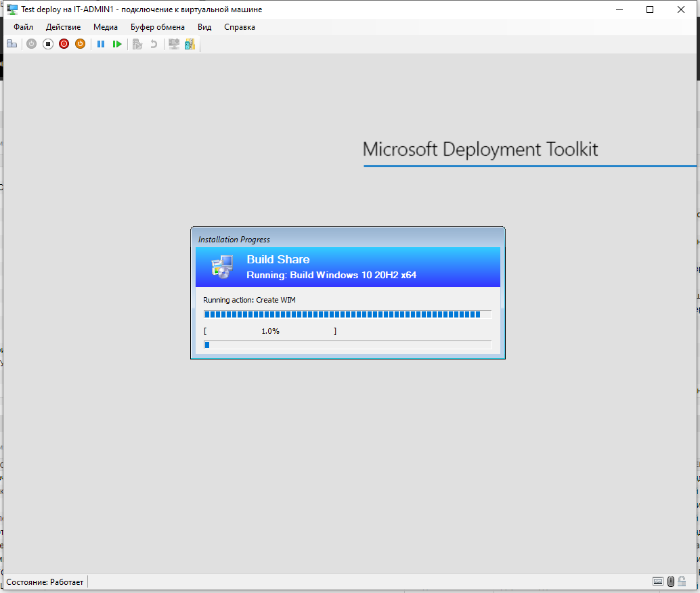Save VM state with the orange power icon

pos(80,44)
